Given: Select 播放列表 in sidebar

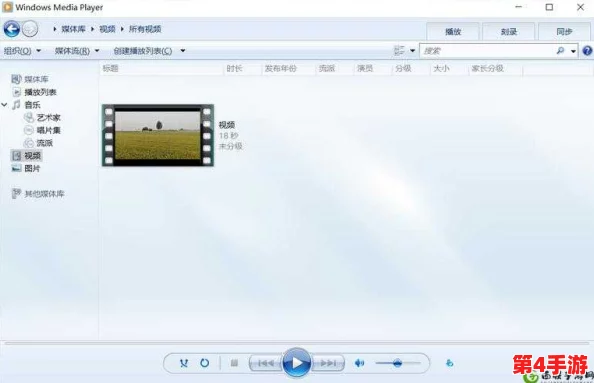Looking at the screenshot, I should pos(41,92).
